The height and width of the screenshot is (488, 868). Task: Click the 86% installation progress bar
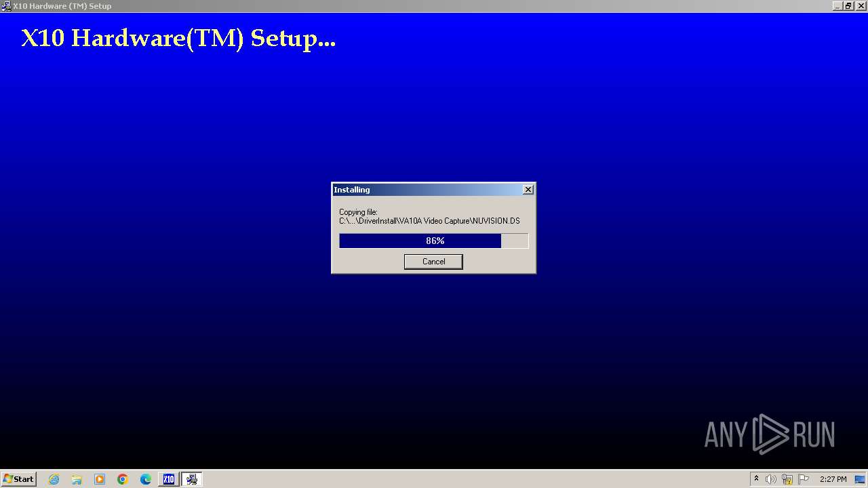tap(433, 241)
